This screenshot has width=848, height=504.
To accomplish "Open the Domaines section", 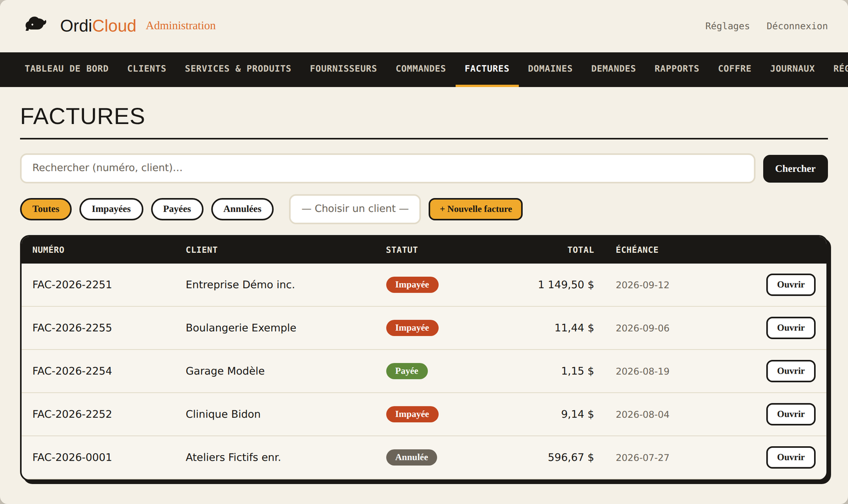I will pyautogui.click(x=550, y=69).
